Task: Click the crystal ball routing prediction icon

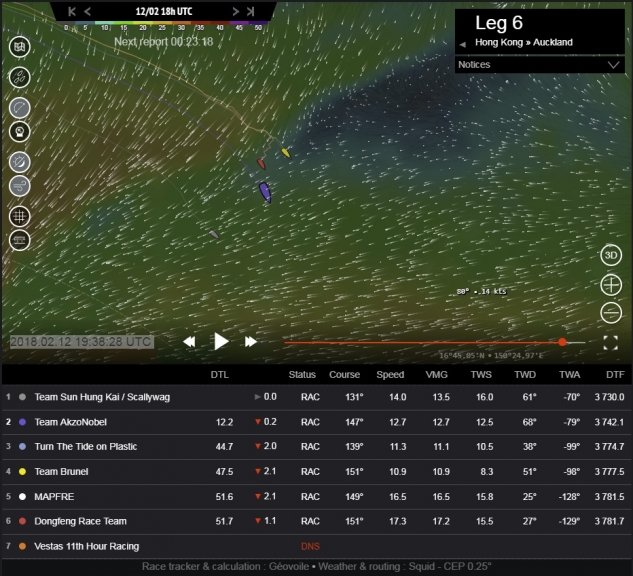Action: point(19,132)
